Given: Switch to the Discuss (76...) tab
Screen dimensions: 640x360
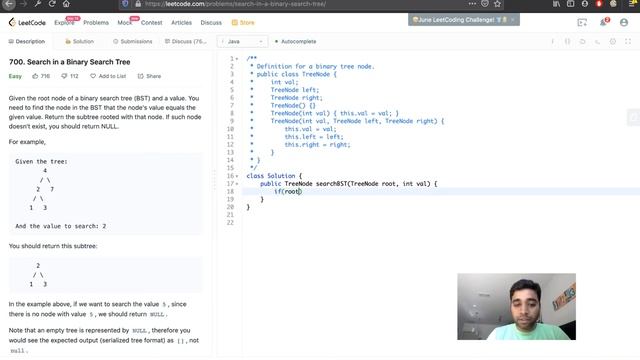Looking at the screenshot, I should 186,42.
